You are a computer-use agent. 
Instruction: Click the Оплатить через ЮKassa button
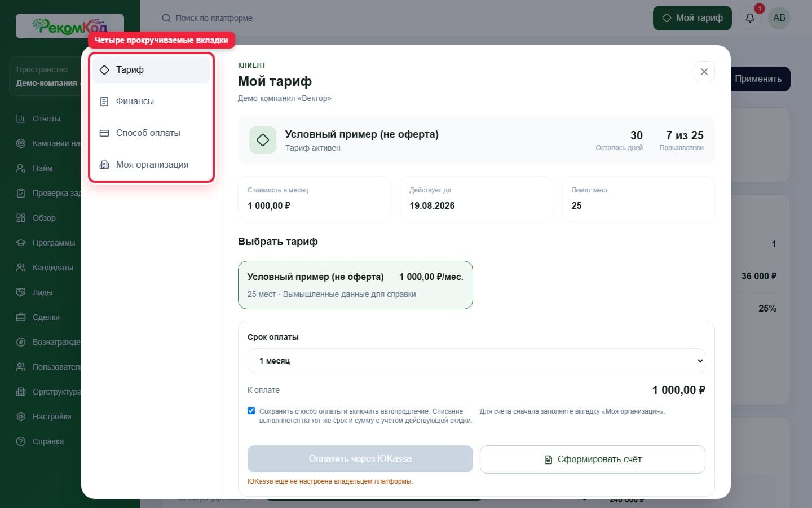click(360, 459)
